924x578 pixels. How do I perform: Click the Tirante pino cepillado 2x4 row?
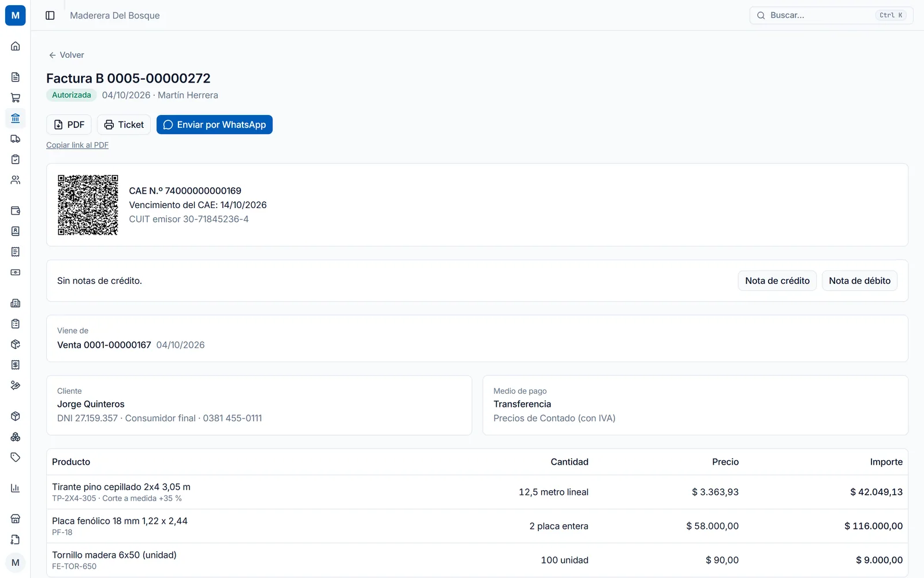click(477, 492)
